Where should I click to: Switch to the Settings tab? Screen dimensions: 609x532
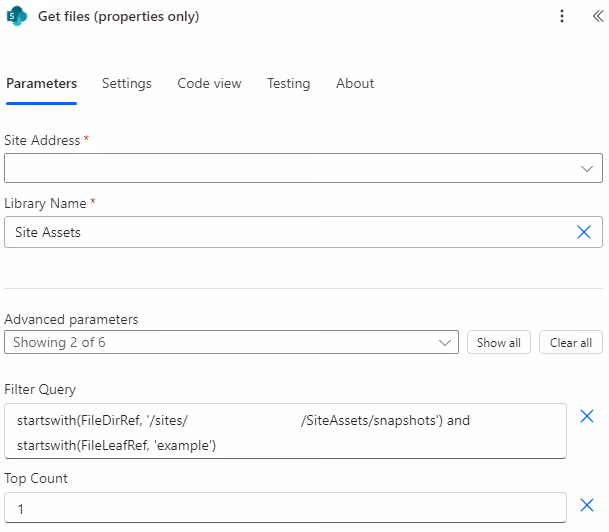(127, 83)
